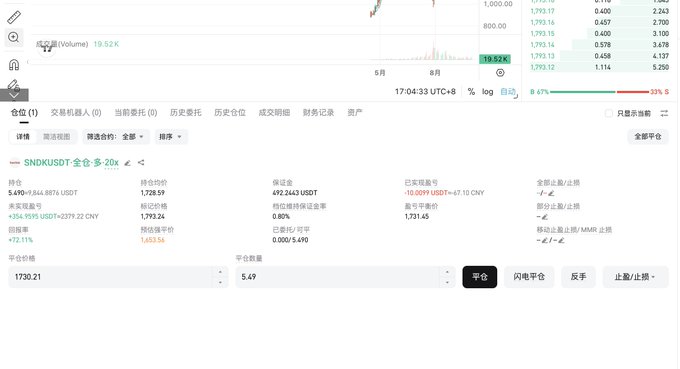
Task: Decrease 平仓价格 with down stepper
Action: click(220, 282)
